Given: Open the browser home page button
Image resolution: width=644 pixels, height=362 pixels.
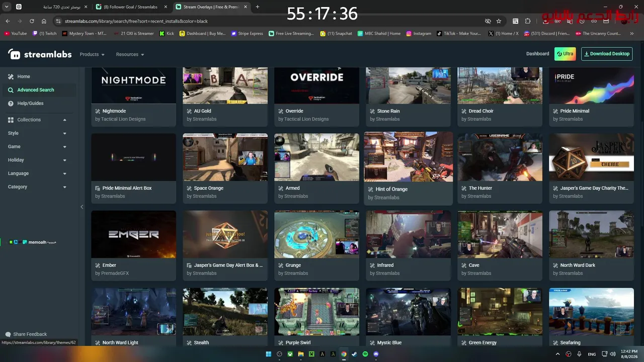Looking at the screenshot, I should [x=44, y=21].
